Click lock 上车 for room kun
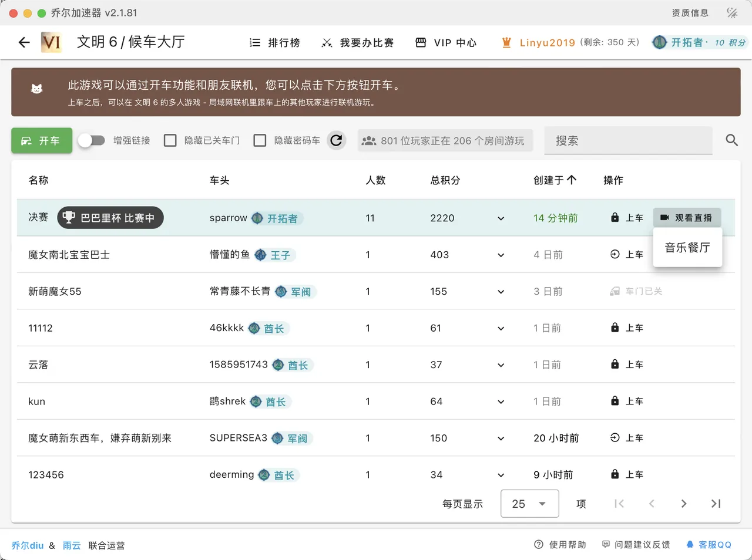The width and height of the screenshot is (752, 560). [627, 401]
